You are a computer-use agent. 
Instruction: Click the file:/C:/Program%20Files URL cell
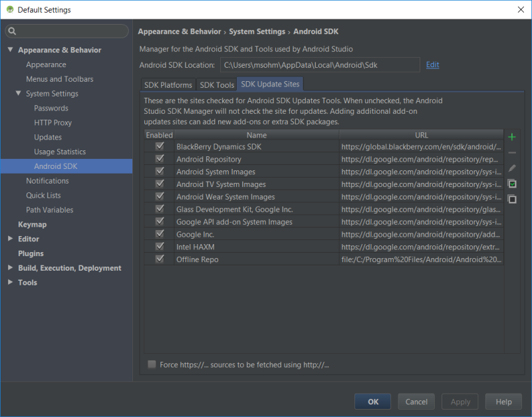422,259
